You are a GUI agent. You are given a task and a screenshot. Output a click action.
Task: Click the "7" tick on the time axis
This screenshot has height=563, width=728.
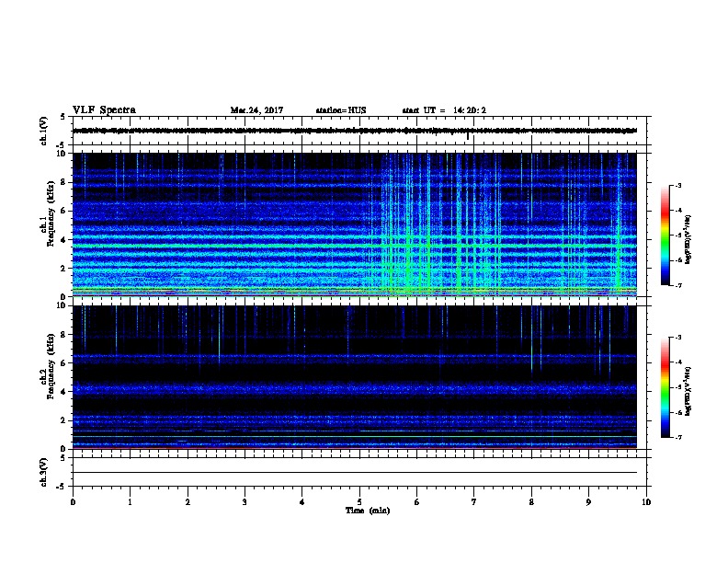click(474, 502)
